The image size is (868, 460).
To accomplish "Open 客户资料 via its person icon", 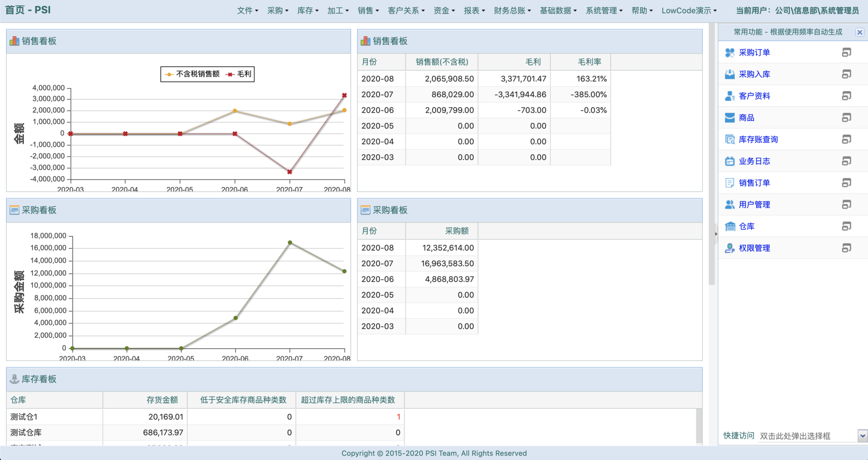I will tap(729, 95).
